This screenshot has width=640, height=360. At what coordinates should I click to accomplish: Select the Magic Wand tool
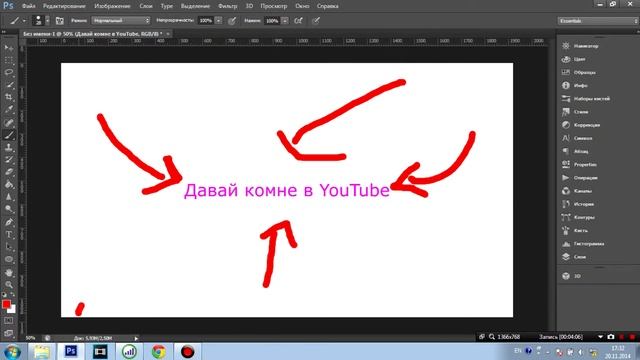click(x=9, y=85)
